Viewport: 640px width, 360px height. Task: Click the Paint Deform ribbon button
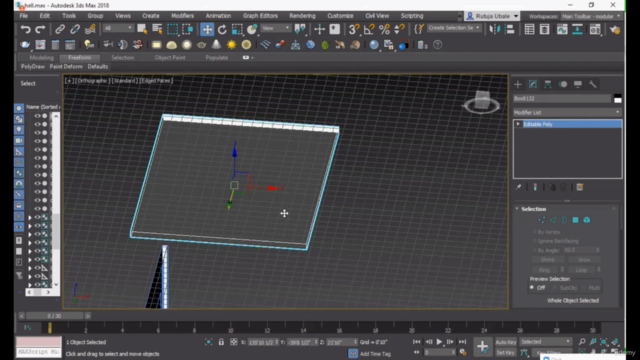click(x=66, y=67)
